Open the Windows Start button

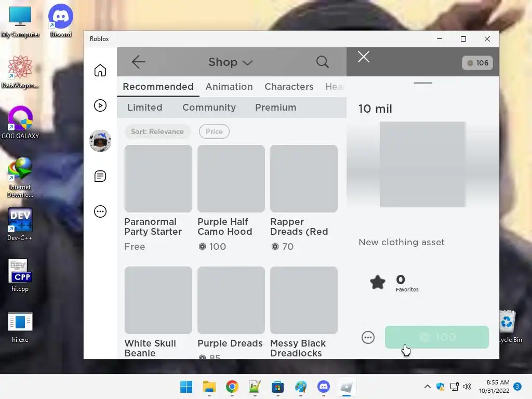click(187, 387)
